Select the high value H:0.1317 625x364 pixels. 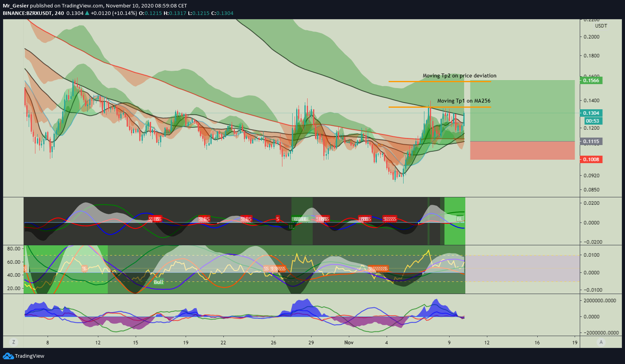point(175,13)
